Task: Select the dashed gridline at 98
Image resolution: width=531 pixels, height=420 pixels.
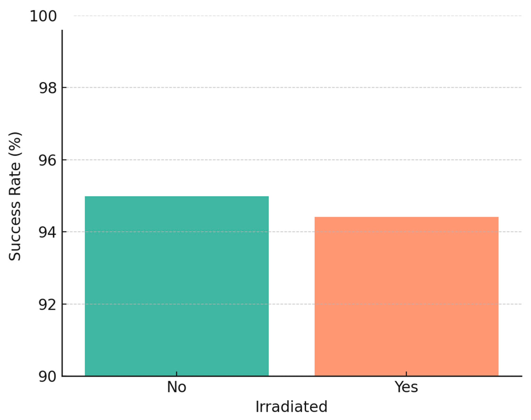Action: [x=295, y=87]
